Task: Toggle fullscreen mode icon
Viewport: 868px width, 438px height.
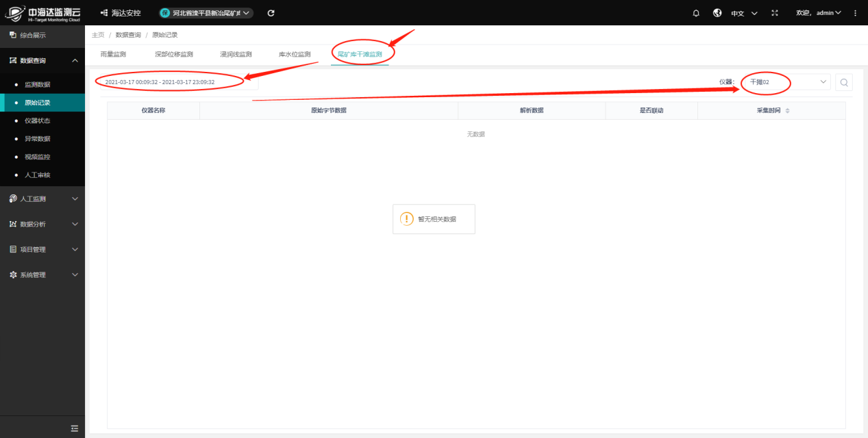Action: click(x=775, y=13)
